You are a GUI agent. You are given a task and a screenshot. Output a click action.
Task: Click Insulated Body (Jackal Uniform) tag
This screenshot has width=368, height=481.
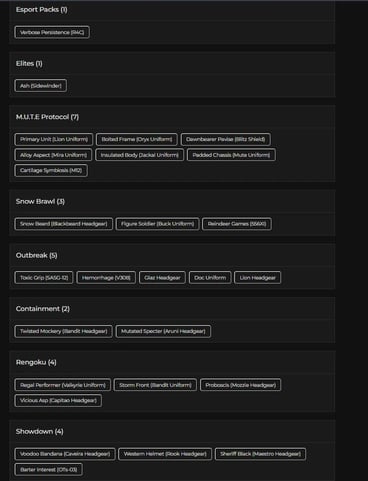(139, 155)
